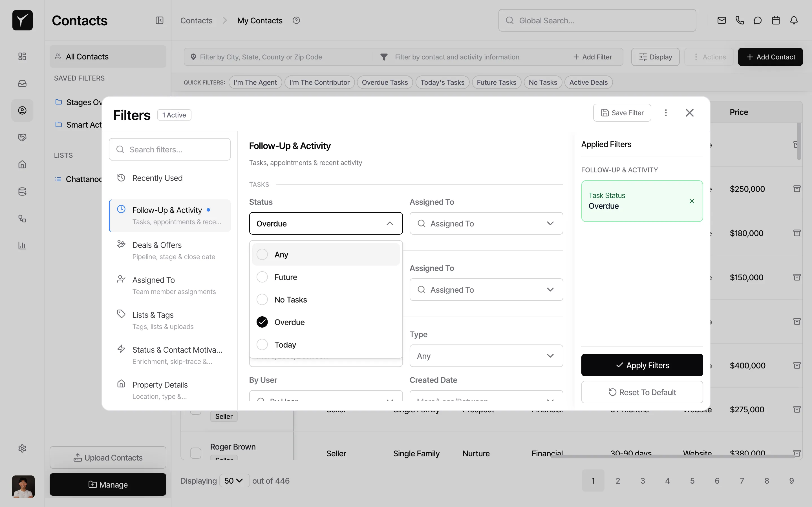Open Notifications via the bell icon
This screenshot has width=812, height=507.
[x=794, y=20]
